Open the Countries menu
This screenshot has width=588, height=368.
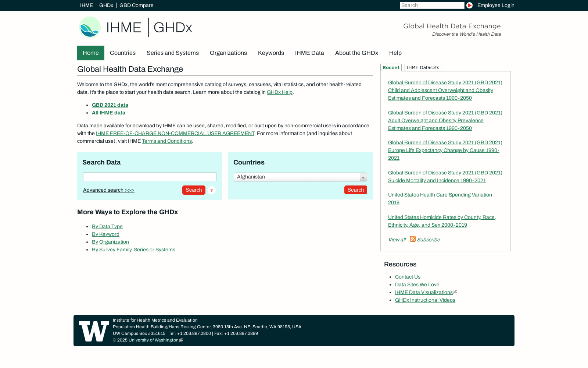pos(123,53)
